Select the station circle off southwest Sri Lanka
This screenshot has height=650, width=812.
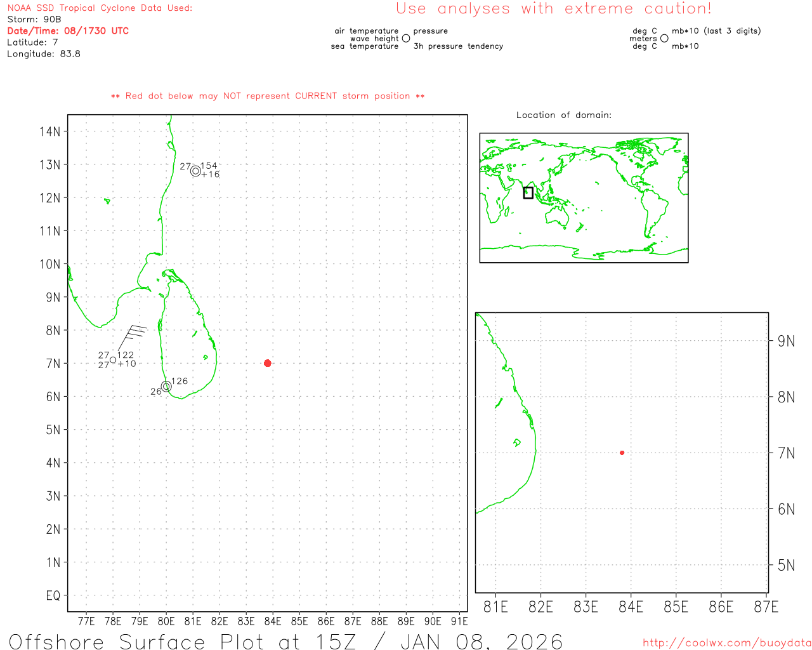click(166, 387)
